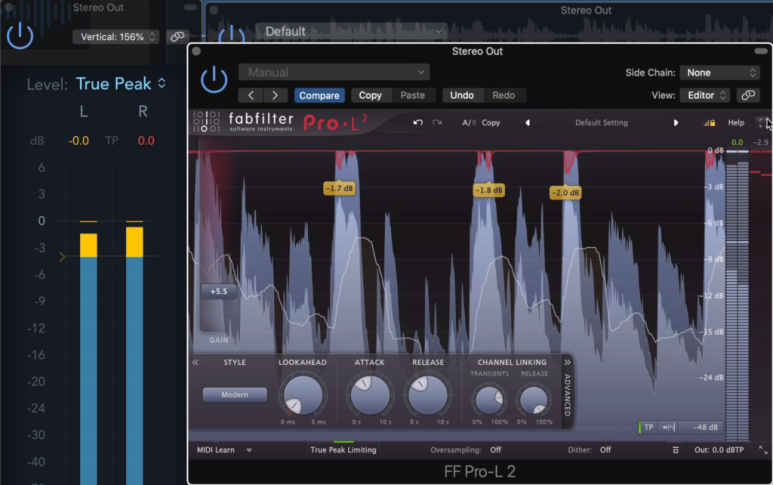Toggle the FF Pro-L 2 plugin power button

tap(214, 80)
